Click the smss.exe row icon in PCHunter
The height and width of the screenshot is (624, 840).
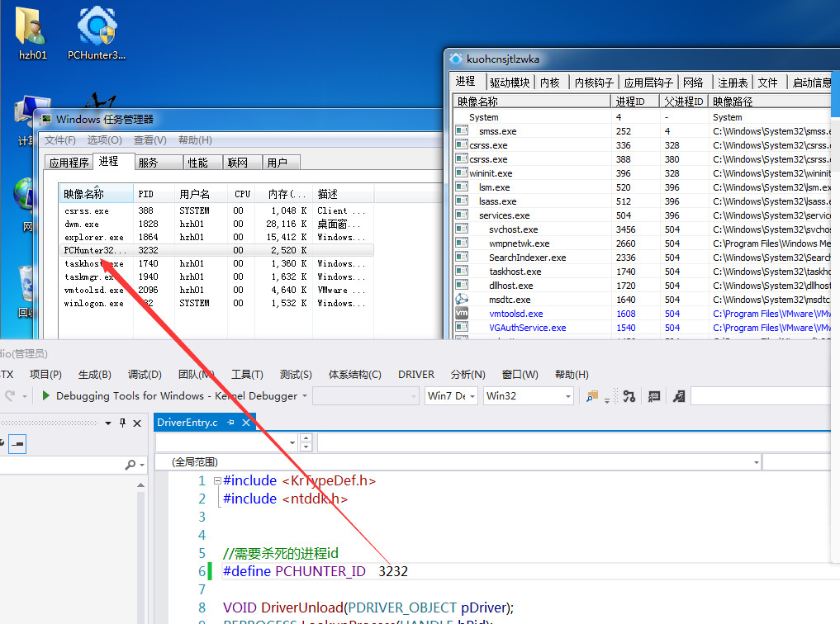point(461,130)
